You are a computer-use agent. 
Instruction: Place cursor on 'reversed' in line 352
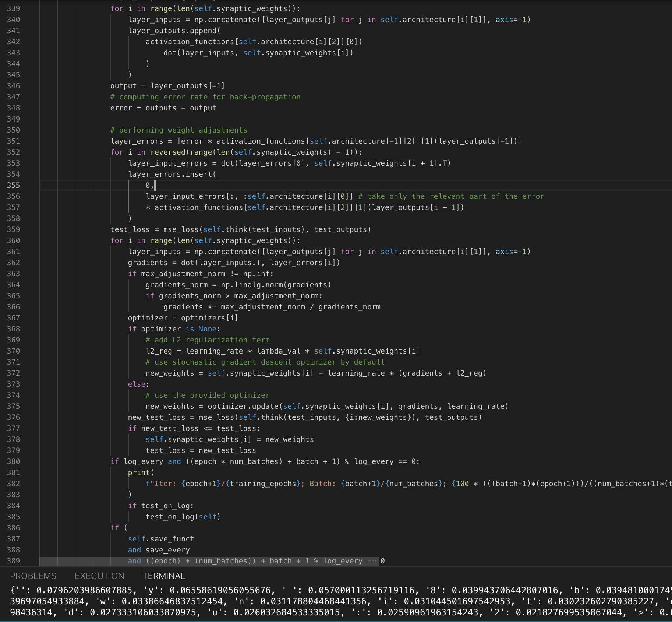168,152
